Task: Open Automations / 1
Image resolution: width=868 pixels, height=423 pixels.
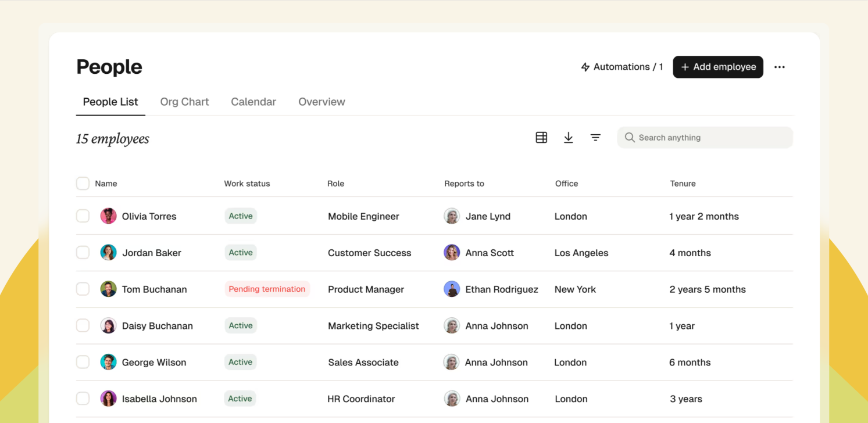Action: click(622, 66)
